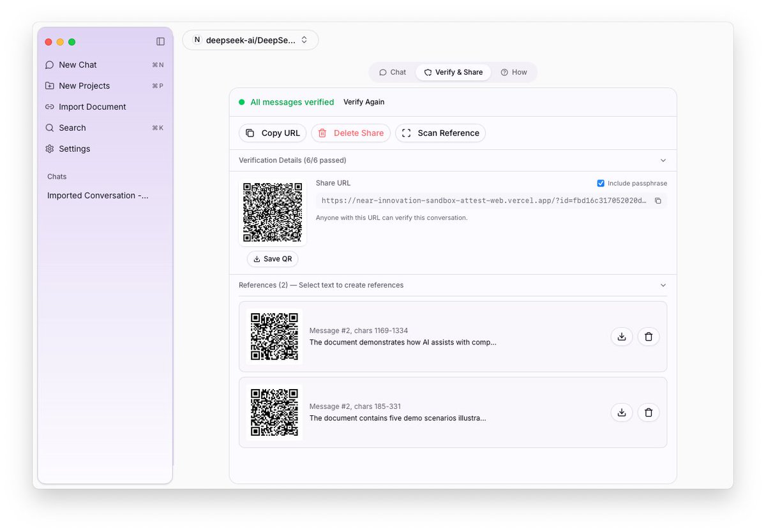Viewport: 766px width, 532px height.
Task: Click 'All messages verified' status text
Action: pos(292,102)
